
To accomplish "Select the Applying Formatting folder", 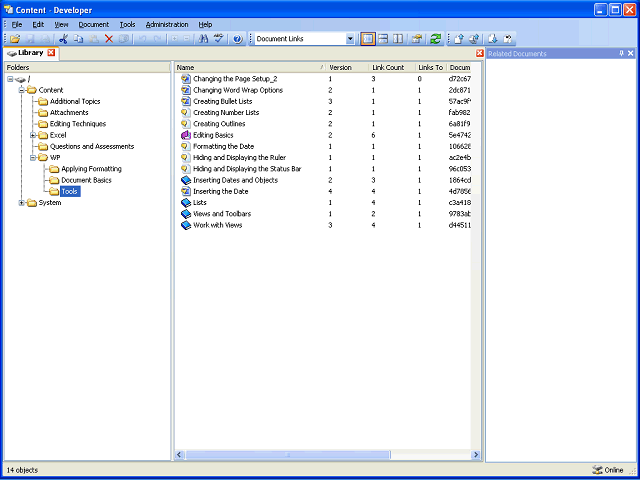I will click(91, 169).
